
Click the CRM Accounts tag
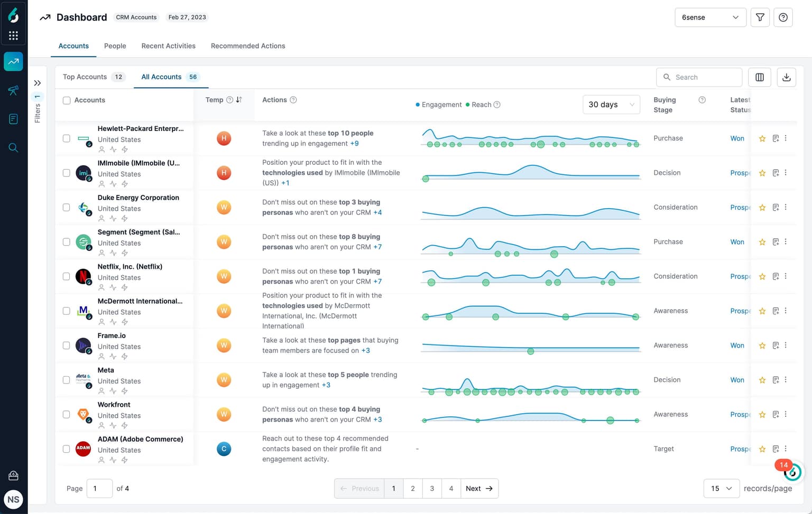pyautogui.click(x=136, y=17)
